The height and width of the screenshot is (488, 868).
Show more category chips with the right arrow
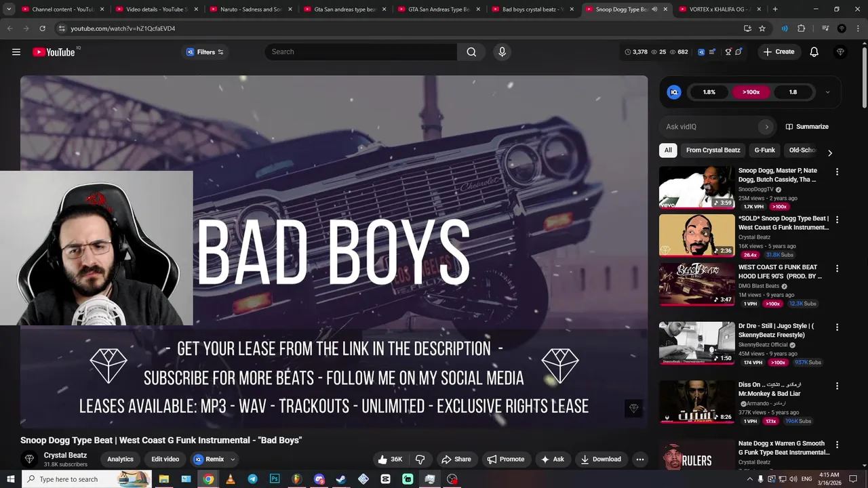829,152
